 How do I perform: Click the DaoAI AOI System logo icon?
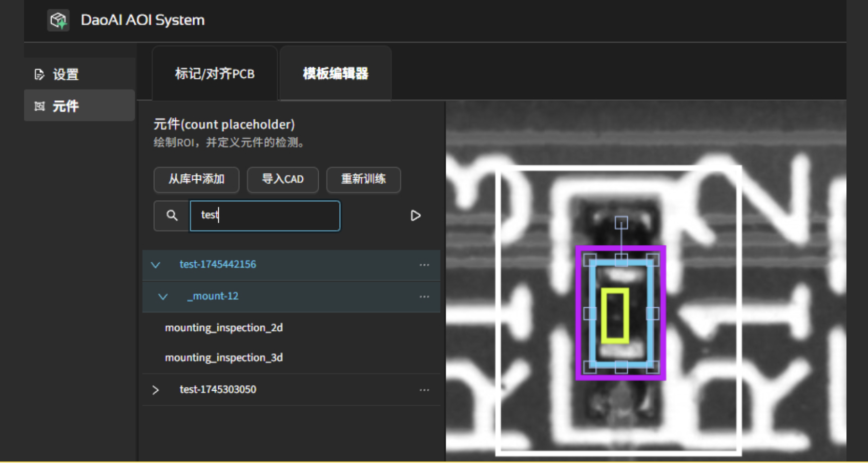[59, 19]
